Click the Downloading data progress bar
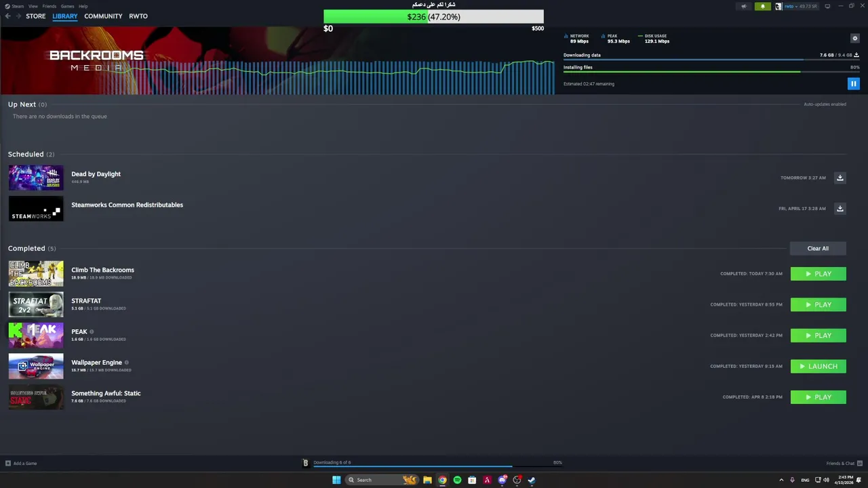 (711, 60)
